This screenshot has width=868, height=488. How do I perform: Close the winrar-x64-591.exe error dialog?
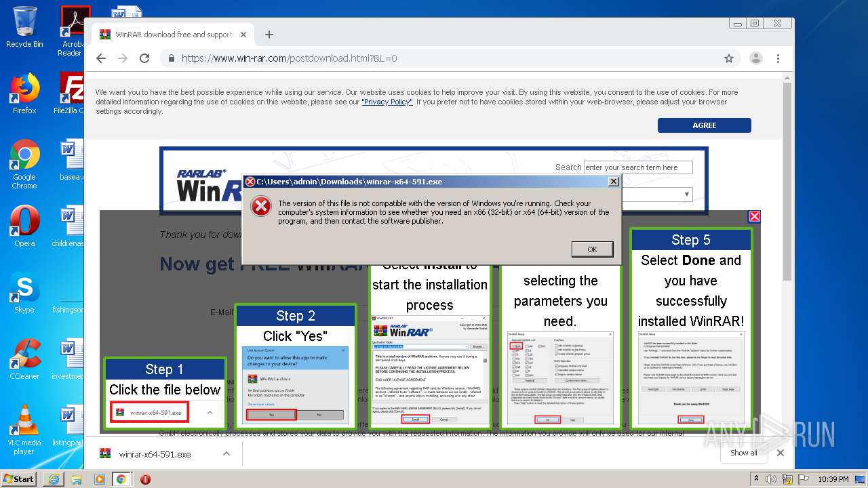(x=613, y=182)
